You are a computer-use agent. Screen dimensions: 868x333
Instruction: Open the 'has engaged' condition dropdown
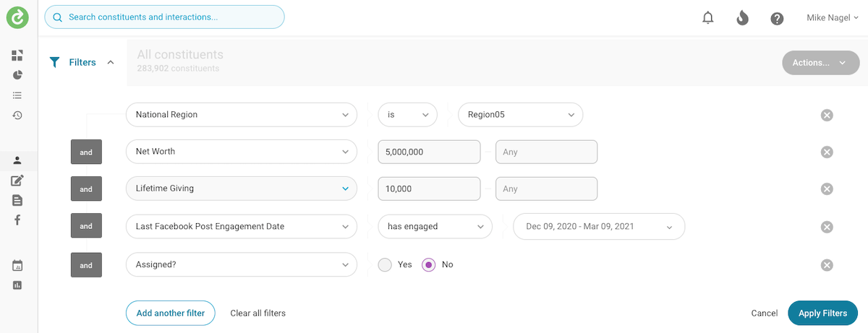pyautogui.click(x=435, y=227)
